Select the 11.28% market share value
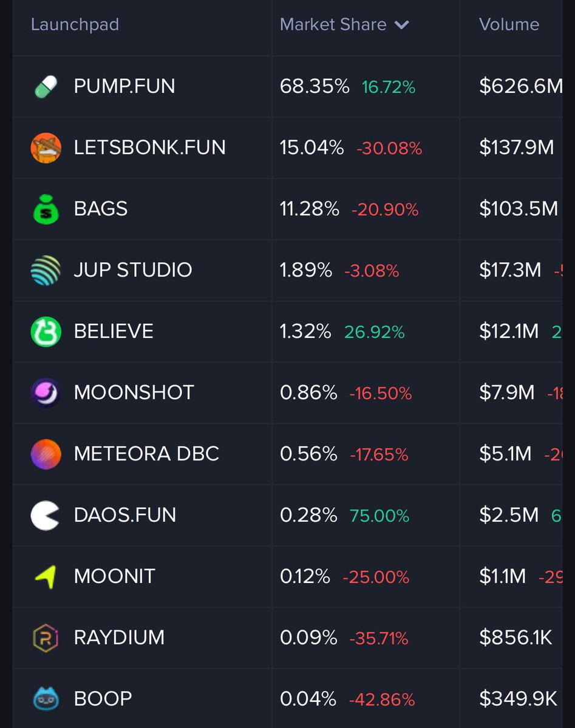 pyautogui.click(x=310, y=209)
